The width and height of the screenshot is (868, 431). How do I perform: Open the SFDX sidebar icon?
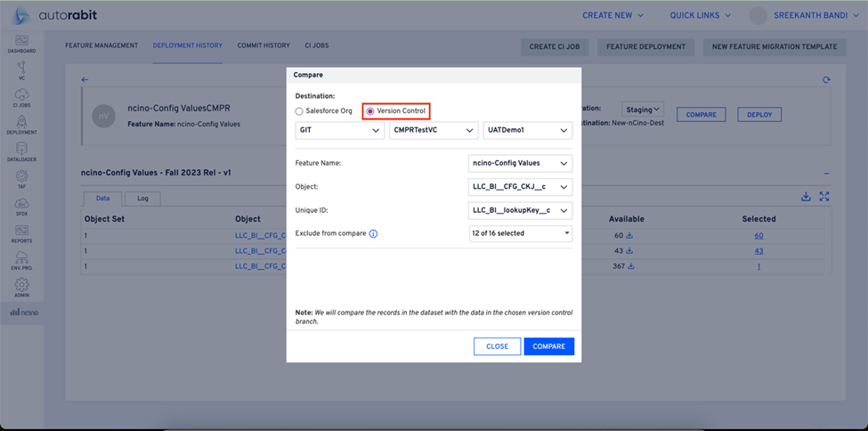tap(21, 207)
